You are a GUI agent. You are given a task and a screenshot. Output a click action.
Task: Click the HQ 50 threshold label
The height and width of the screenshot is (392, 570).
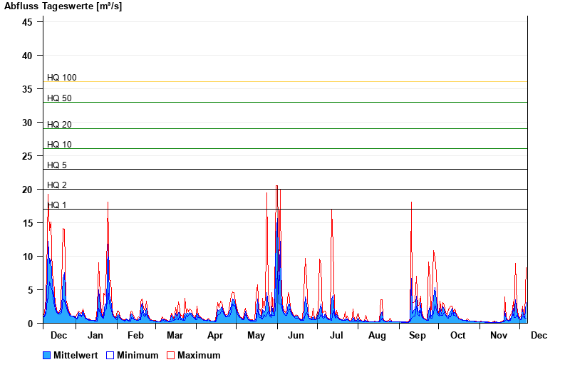click(59, 98)
